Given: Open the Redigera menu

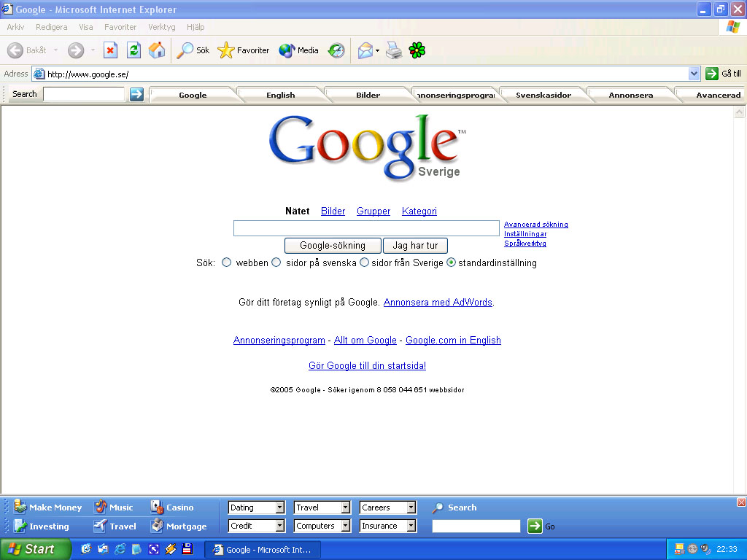Looking at the screenshot, I should coord(52,27).
